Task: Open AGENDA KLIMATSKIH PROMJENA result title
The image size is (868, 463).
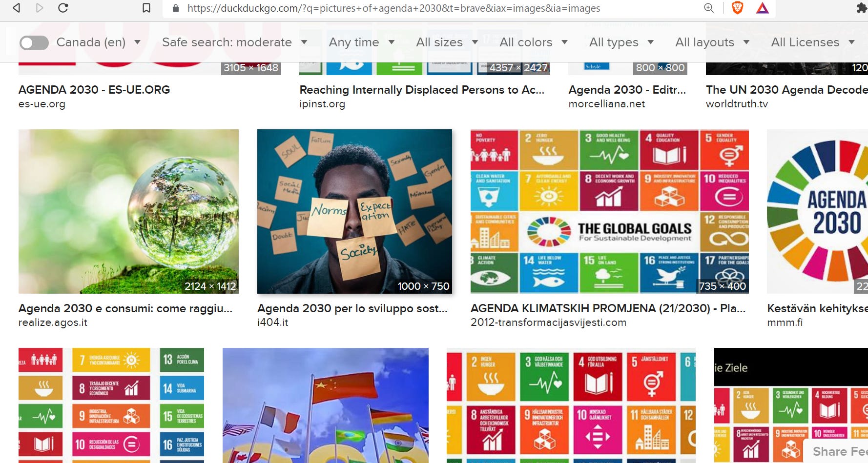Action: tap(608, 308)
